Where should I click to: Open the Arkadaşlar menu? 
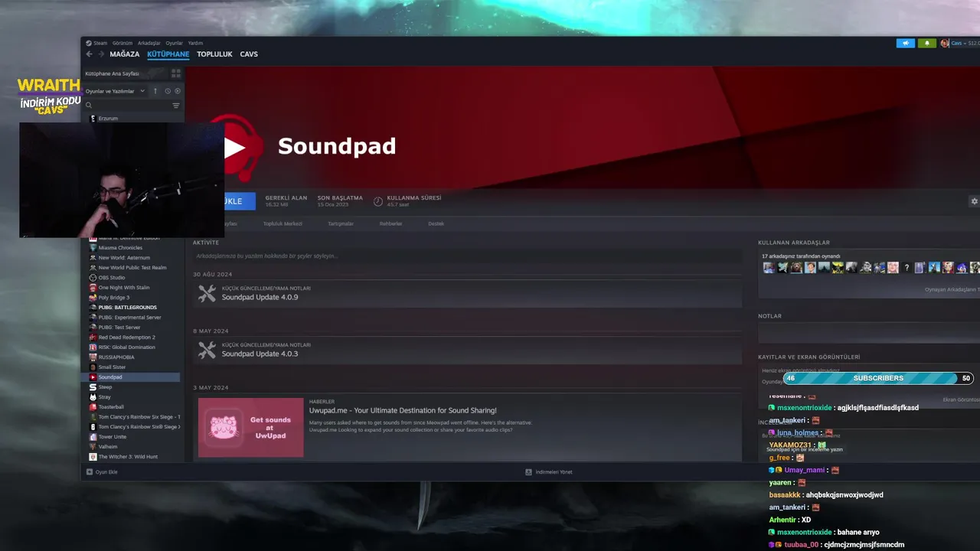149,43
